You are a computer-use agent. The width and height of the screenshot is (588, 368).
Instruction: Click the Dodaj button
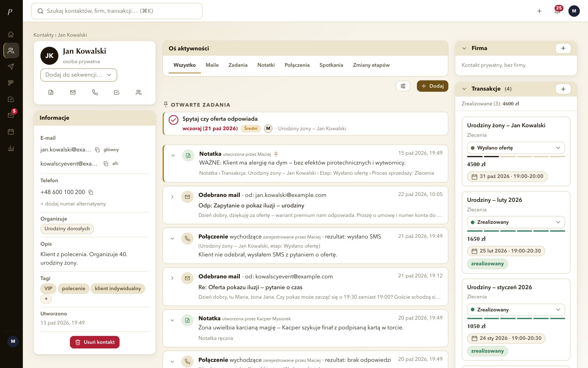pyautogui.click(x=432, y=86)
